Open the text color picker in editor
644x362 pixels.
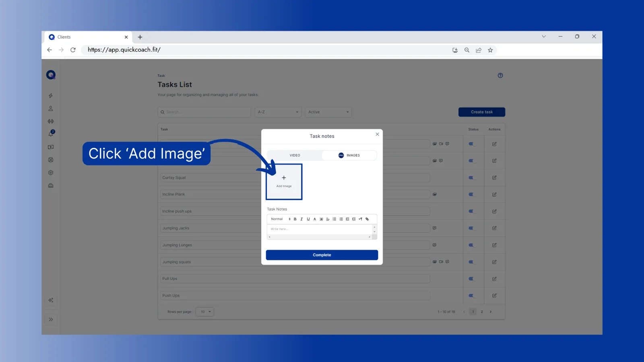315,219
